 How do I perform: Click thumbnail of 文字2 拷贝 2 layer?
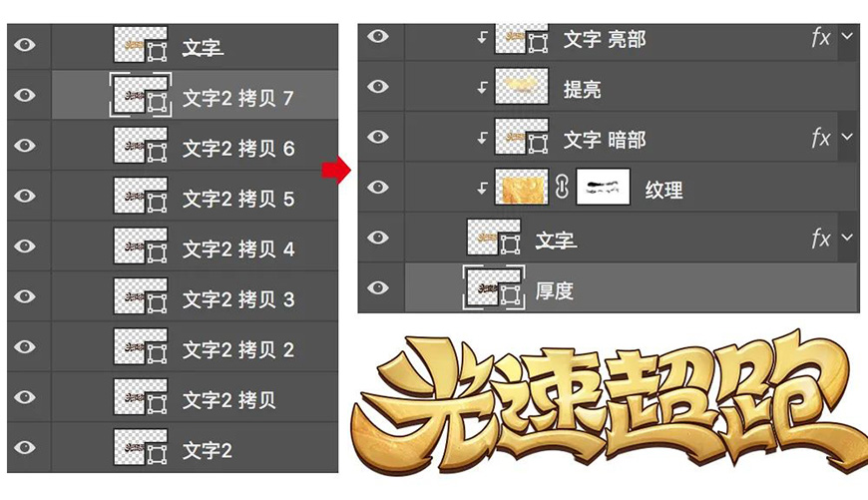pyautogui.click(x=141, y=346)
